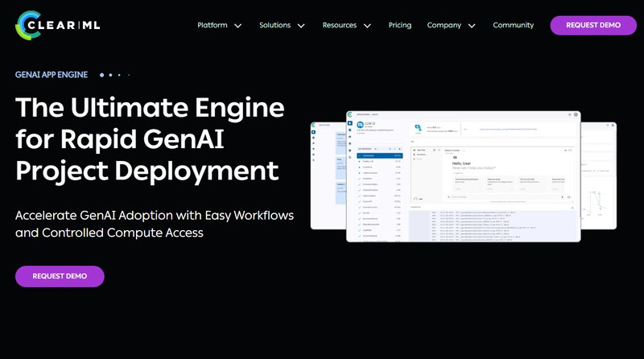
Task: Click the REQUEST DEMO button below the subtitle
Action: coord(60,276)
